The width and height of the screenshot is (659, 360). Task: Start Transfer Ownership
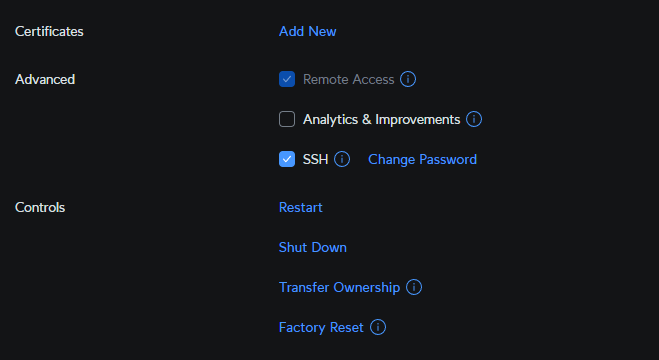coord(339,288)
